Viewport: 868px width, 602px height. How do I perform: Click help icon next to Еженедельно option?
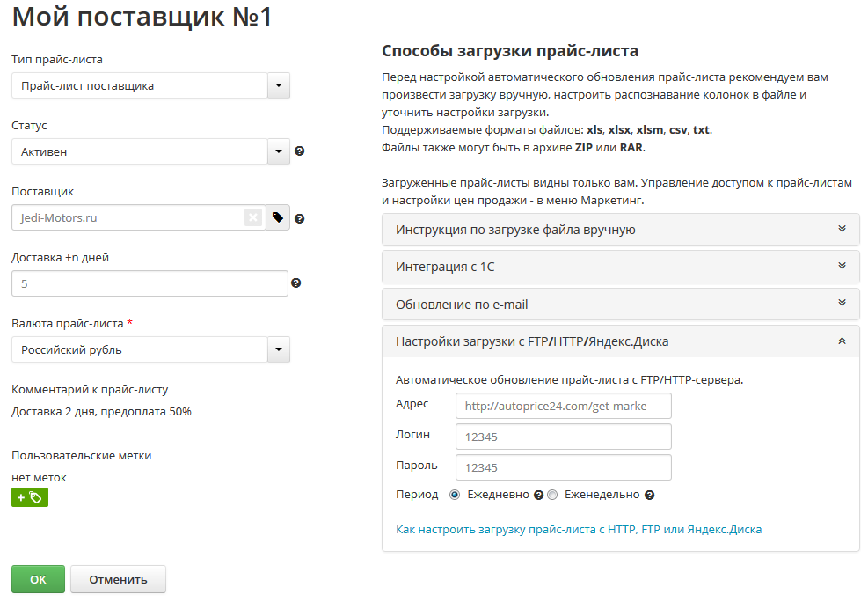649,495
